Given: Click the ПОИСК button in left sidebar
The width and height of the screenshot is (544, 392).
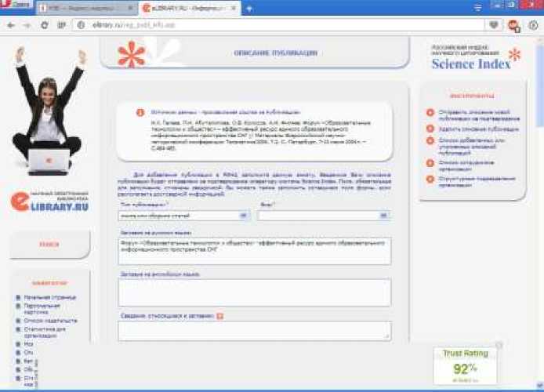Looking at the screenshot, I should tap(49, 245).
